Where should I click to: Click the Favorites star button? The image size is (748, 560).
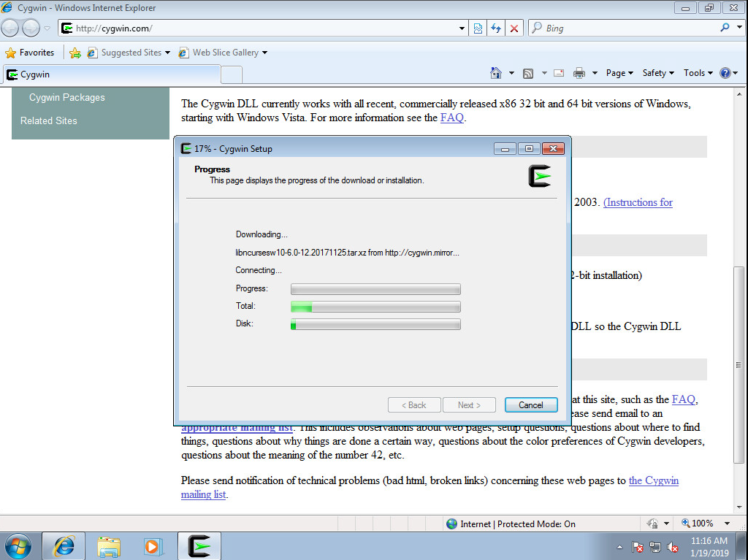point(30,53)
